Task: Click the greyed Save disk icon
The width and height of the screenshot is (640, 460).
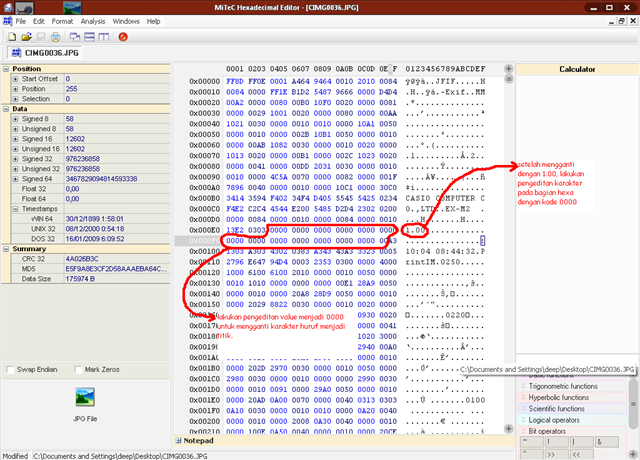Action: tap(41, 37)
